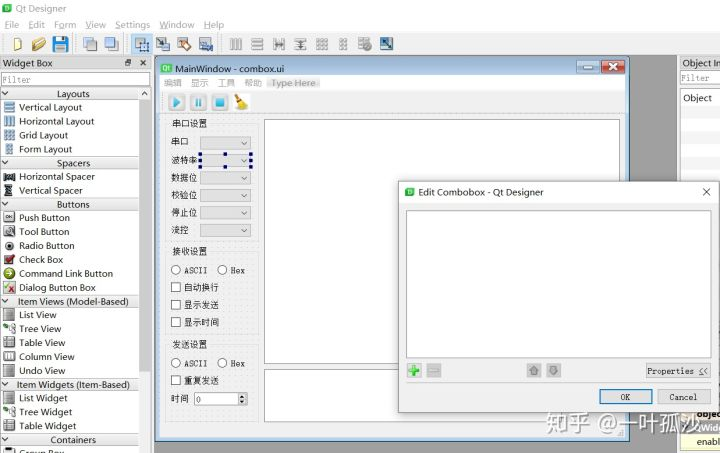
Task: Open the 校验位 combo box
Action: point(225,195)
